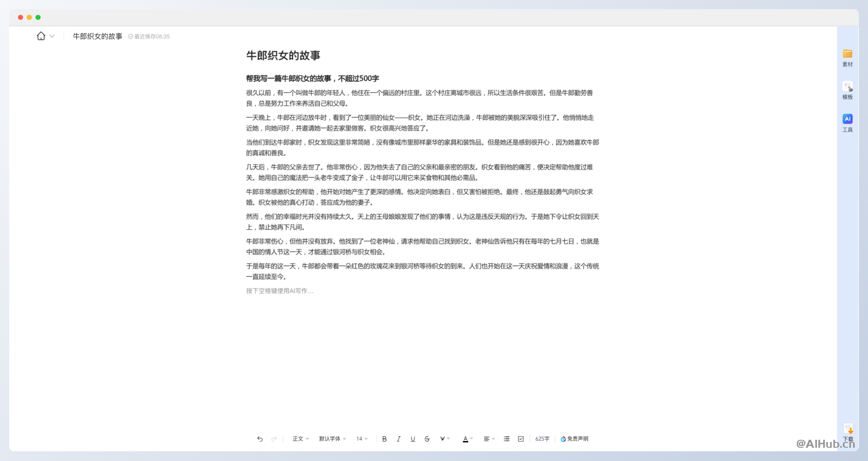Toggle italic formatting
This screenshot has width=868, height=461.
coord(399,438)
